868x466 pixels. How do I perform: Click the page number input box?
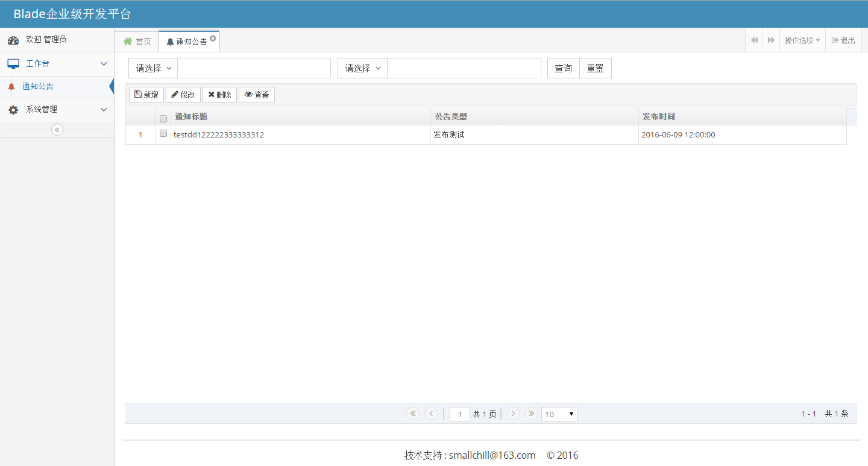460,414
